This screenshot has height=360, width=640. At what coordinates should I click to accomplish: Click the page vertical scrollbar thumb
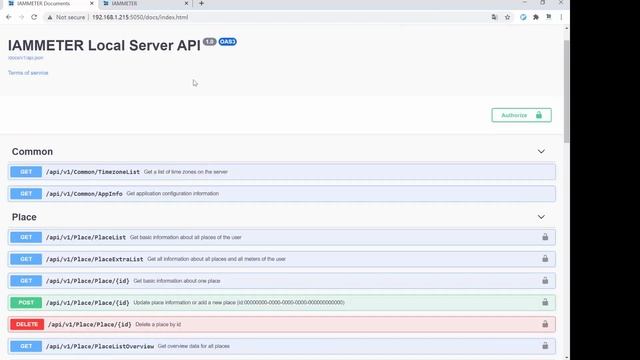[x=567, y=91]
